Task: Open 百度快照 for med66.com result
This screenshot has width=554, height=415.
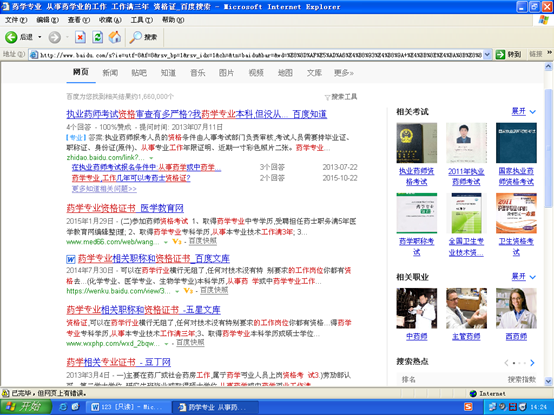Action: pos(202,241)
